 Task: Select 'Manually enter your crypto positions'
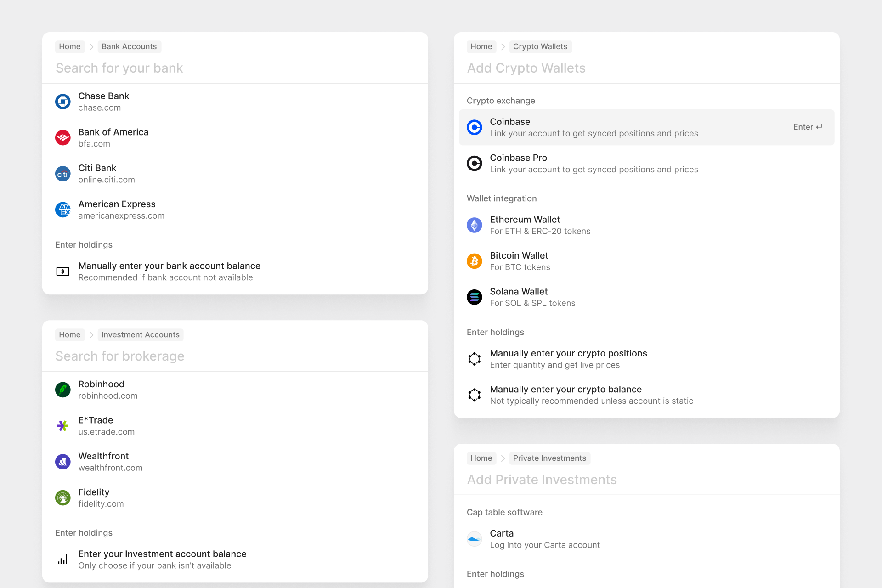647,359
